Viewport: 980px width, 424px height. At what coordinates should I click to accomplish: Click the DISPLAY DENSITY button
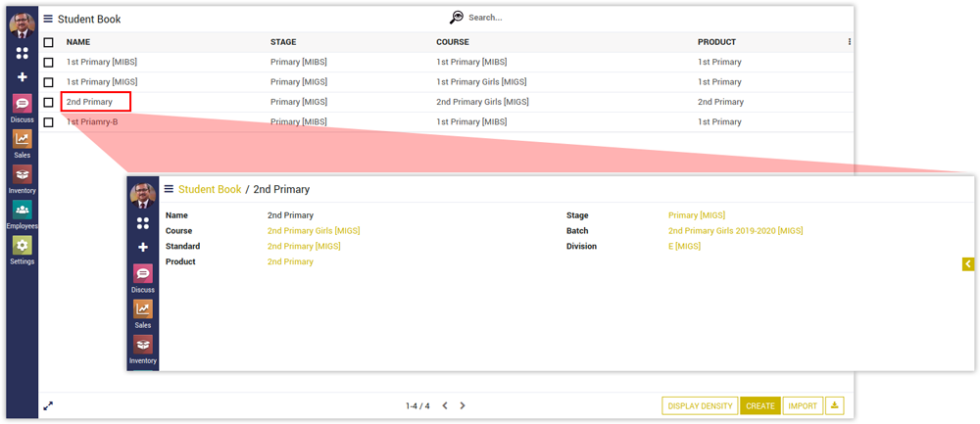(x=700, y=405)
